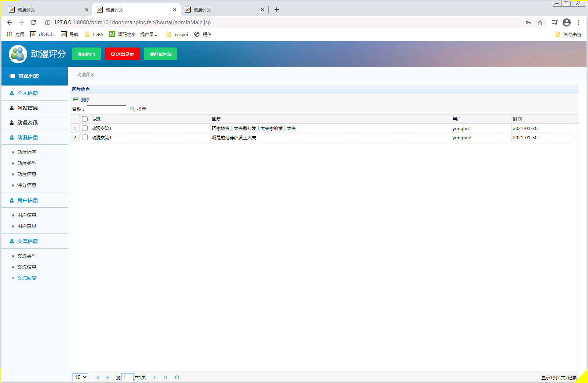Bookmark page with the star icon

(540, 22)
